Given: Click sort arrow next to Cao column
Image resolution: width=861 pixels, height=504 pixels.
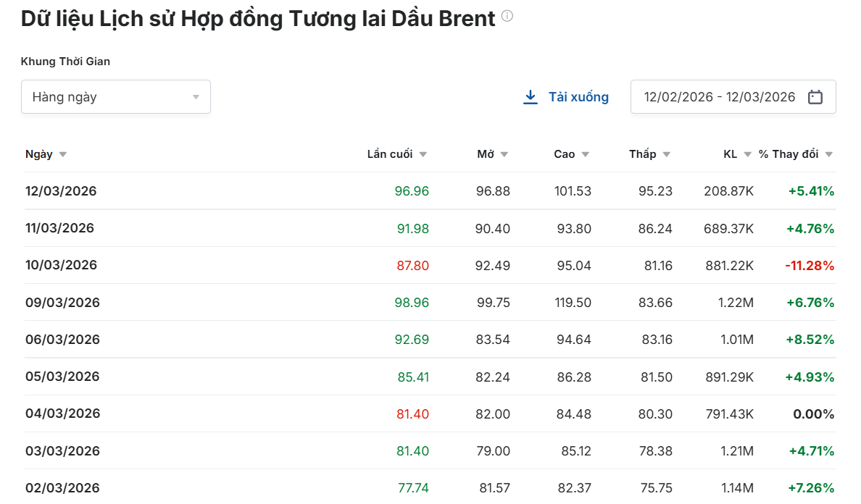Looking at the screenshot, I should (x=586, y=154).
